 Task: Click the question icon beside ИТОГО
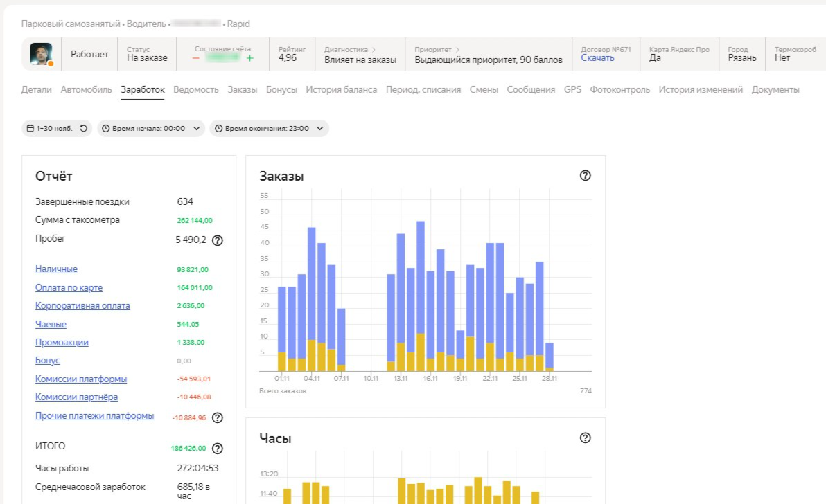coord(217,448)
